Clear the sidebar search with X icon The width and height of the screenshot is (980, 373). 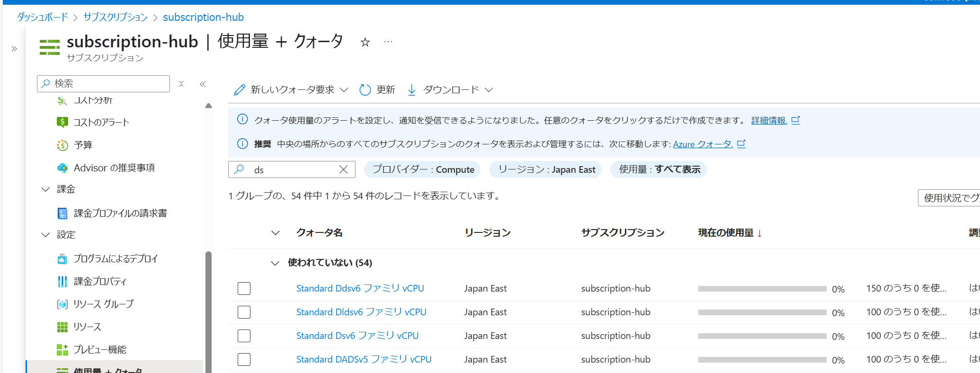coord(181,84)
